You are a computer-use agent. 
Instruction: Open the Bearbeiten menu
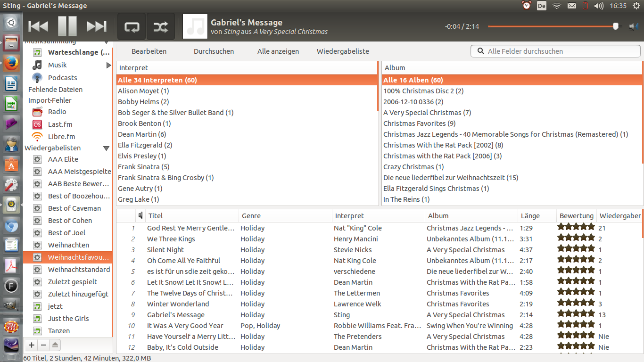[149, 51]
